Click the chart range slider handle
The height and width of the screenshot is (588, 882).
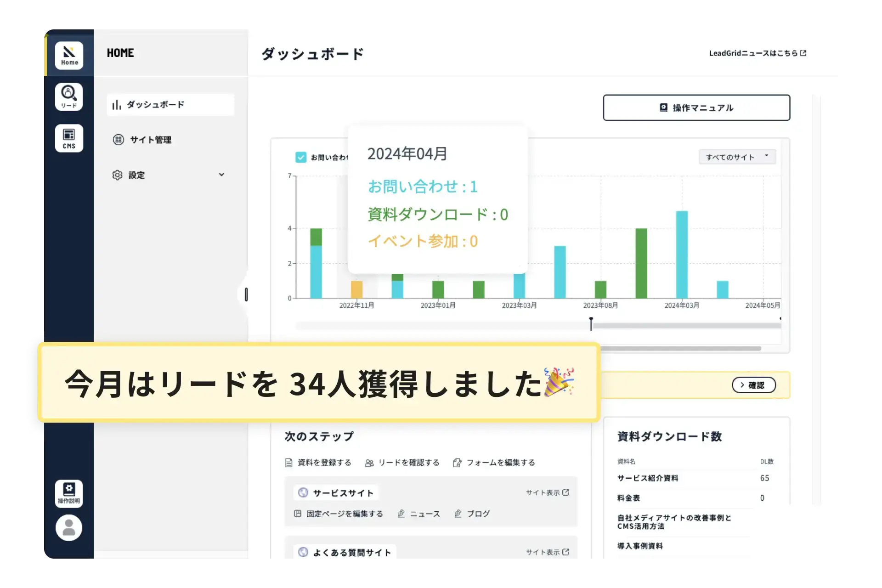tap(591, 324)
